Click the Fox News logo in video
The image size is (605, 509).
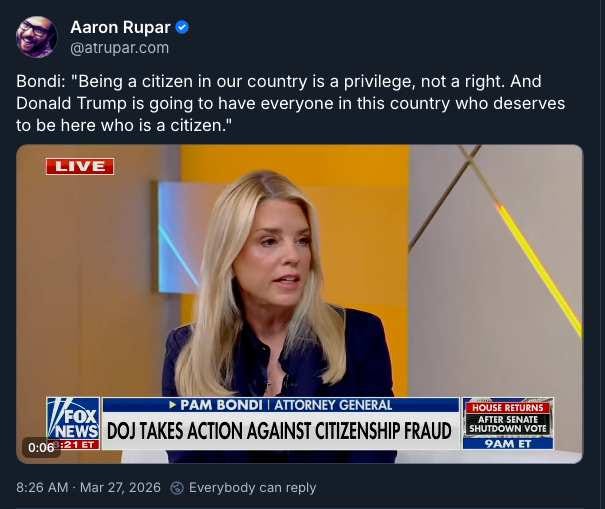point(73,418)
